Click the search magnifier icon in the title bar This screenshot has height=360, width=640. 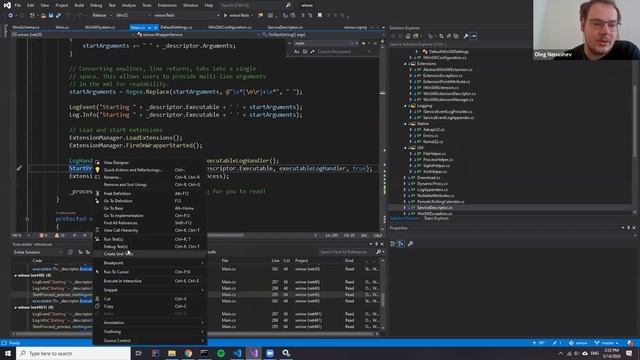288,5
